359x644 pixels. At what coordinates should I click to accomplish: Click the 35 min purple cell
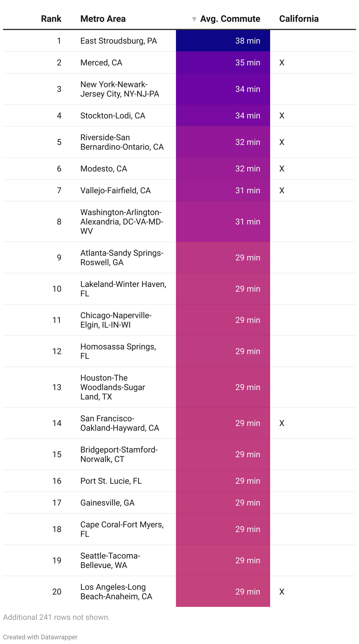click(x=223, y=62)
